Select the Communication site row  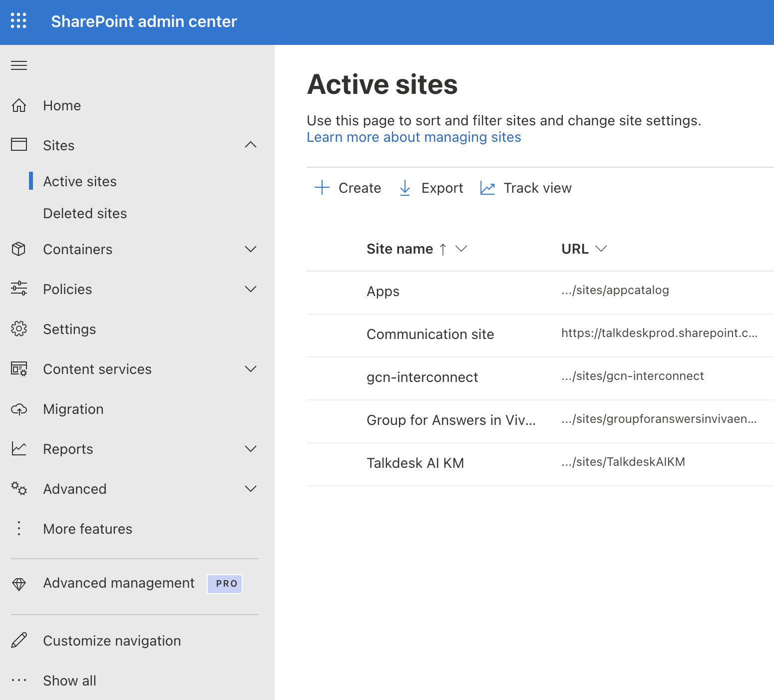coord(430,334)
